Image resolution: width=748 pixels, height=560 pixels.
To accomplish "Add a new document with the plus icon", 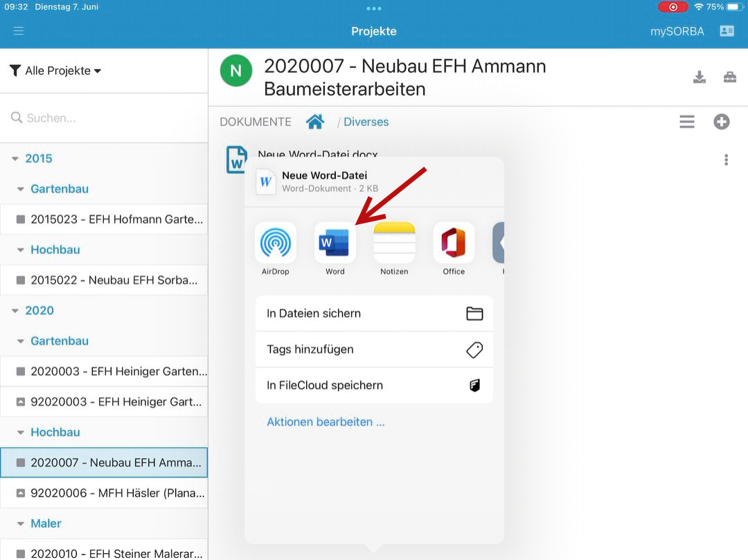I will click(722, 122).
